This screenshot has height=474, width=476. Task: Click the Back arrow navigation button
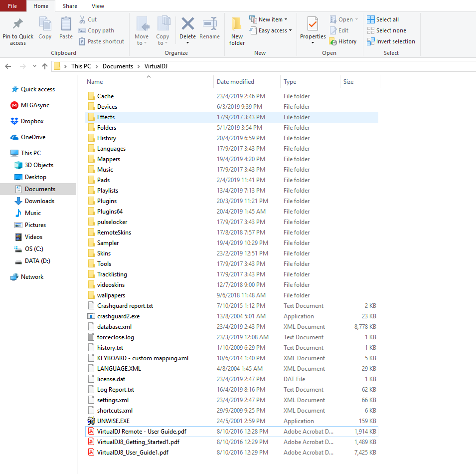point(8,66)
